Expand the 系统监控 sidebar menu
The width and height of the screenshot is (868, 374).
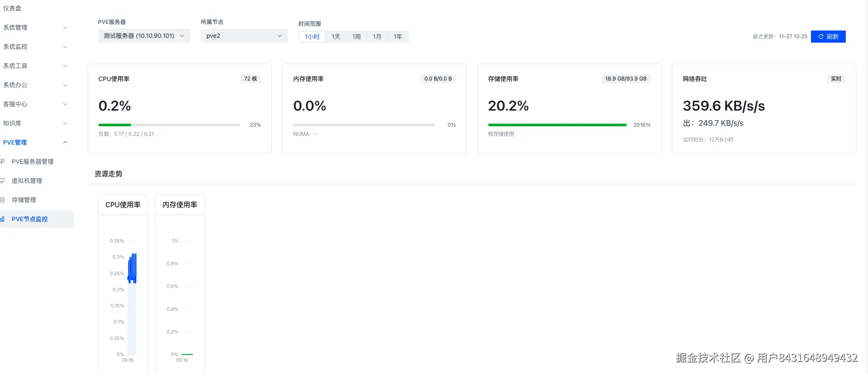click(35, 47)
